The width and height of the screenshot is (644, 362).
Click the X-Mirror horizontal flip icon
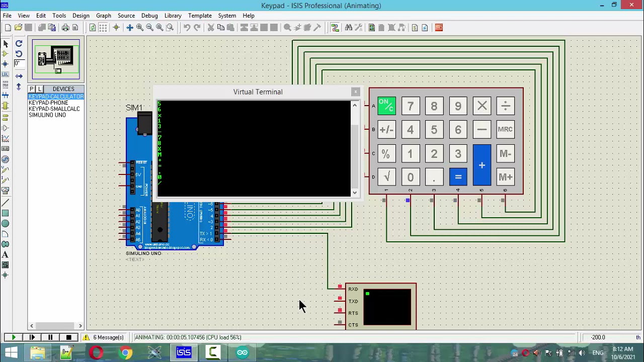(x=19, y=76)
